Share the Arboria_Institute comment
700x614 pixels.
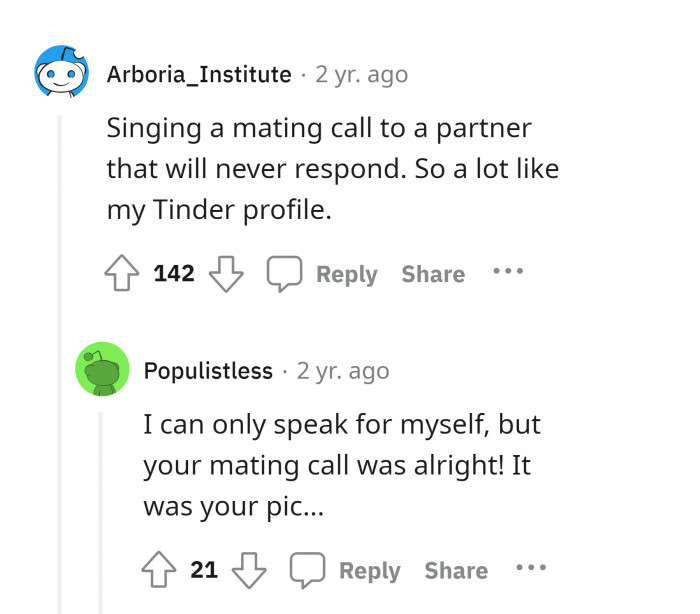pos(433,274)
